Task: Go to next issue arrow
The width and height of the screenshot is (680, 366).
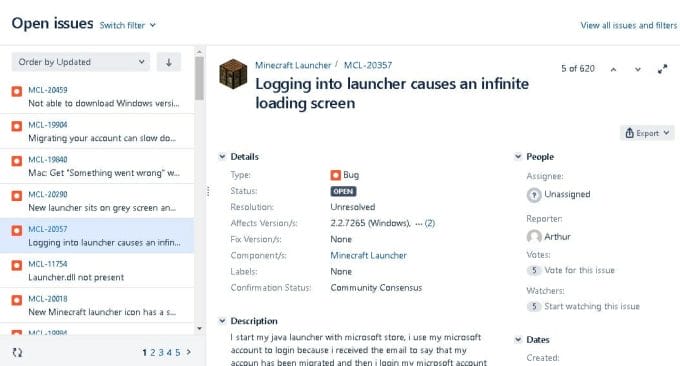Action: pyautogui.click(x=638, y=69)
